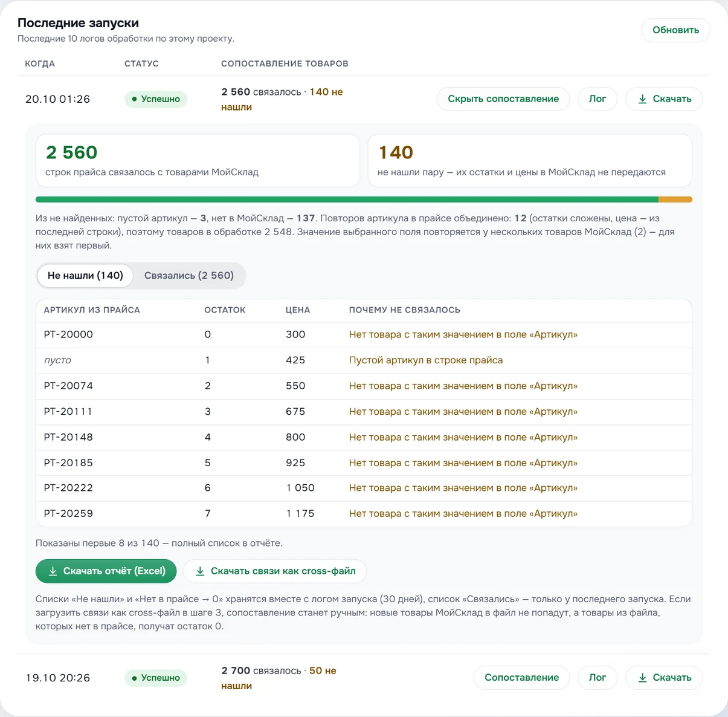Image resolution: width=728 pixels, height=717 pixels.
Task: Click the green matched progress bar
Action: pos(347,200)
